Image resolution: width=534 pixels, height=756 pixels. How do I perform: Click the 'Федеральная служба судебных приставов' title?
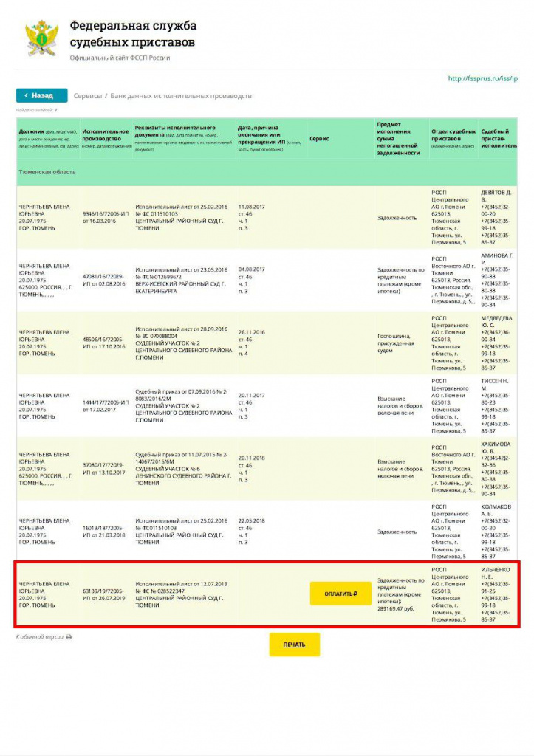tap(133, 34)
